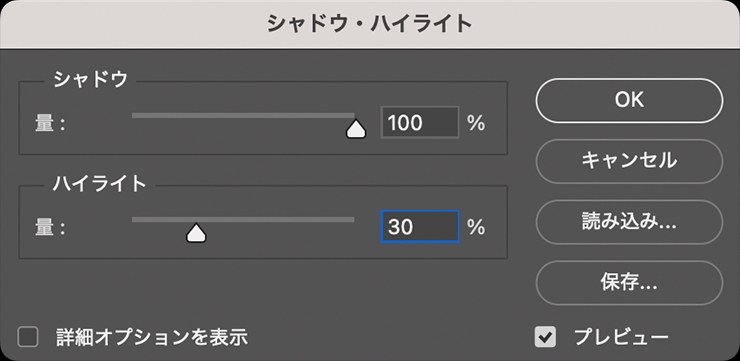740x361 pixels.
Task: Click the OK button
Action: (629, 101)
